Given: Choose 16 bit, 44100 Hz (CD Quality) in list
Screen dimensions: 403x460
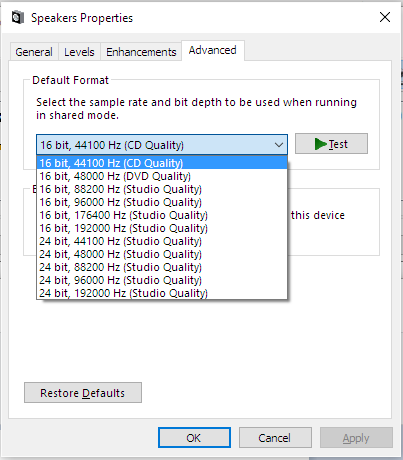Looking at the screenshot, I should coord(162,163).
